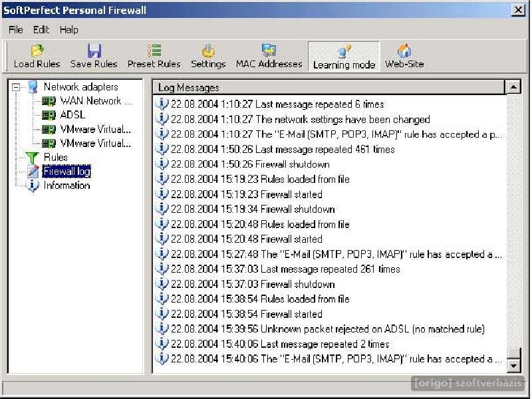Click the Load Rules folder icon
This screenshot has width=532, height=399.
click(37, 51)
